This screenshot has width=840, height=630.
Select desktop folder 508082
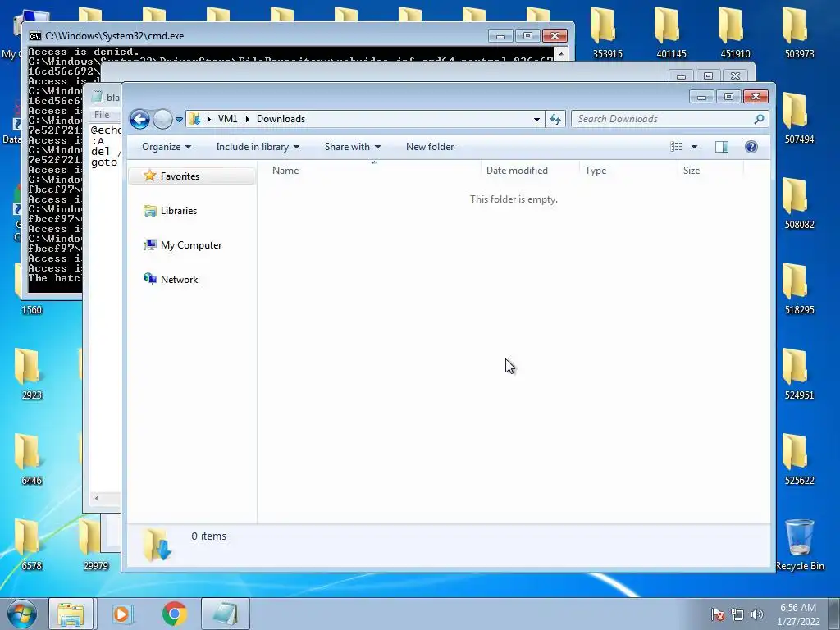[799, 203]
